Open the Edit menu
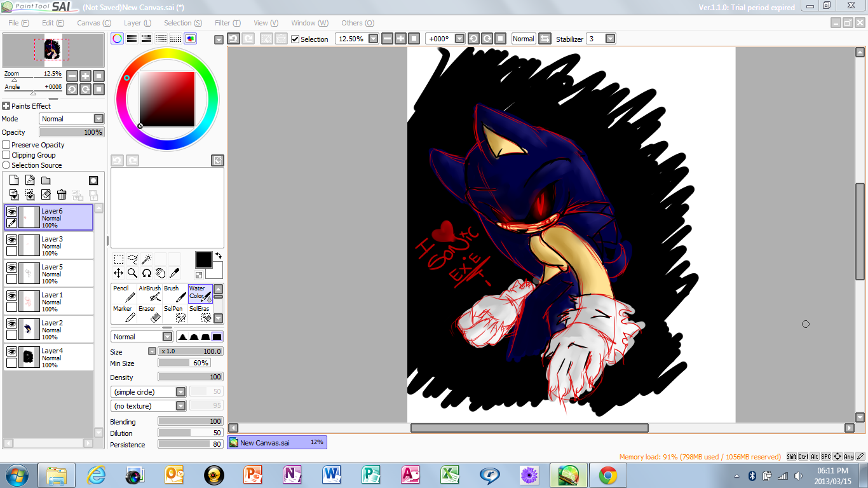 [x=53, y=23]
